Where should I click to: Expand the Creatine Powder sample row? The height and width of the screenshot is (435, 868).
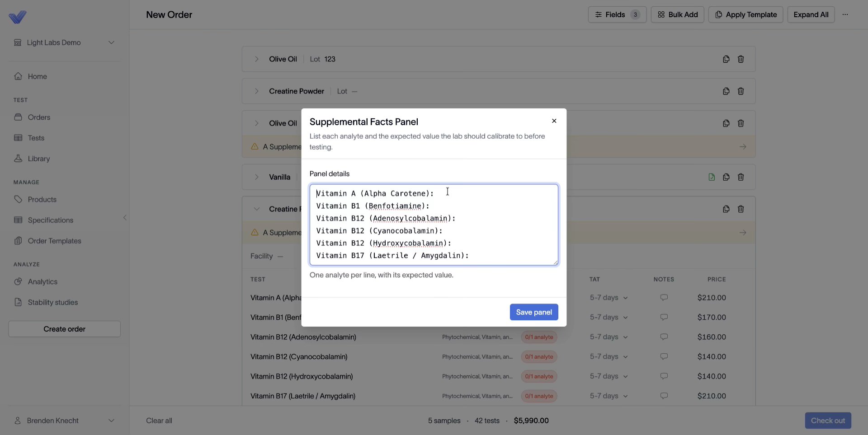pos(256,91)
